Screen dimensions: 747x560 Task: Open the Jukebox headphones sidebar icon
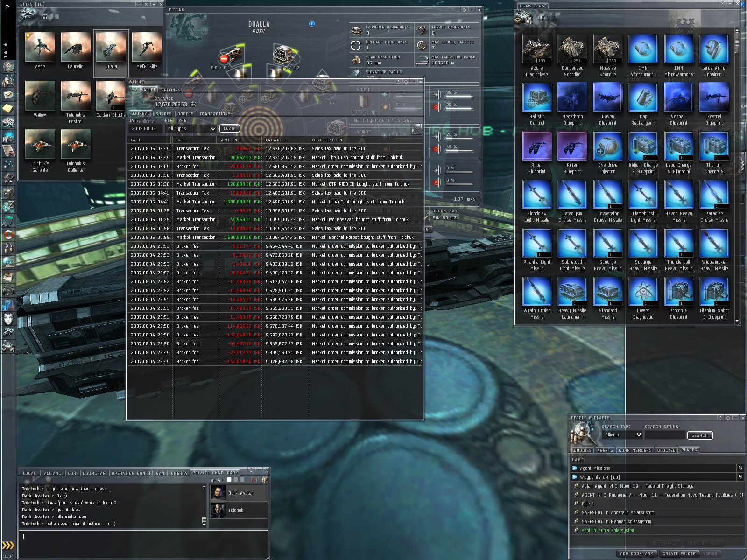8,291
